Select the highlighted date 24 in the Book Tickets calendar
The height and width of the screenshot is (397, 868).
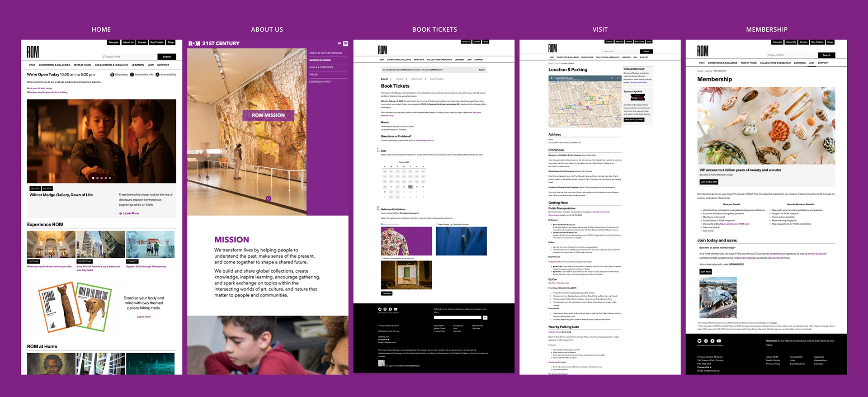410,187
